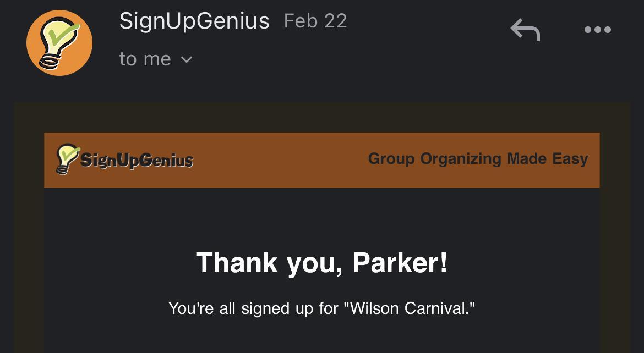Tap the "You're all signed up" confirmation text
Screen dimensions: 644x353
[x=321, y=308]
